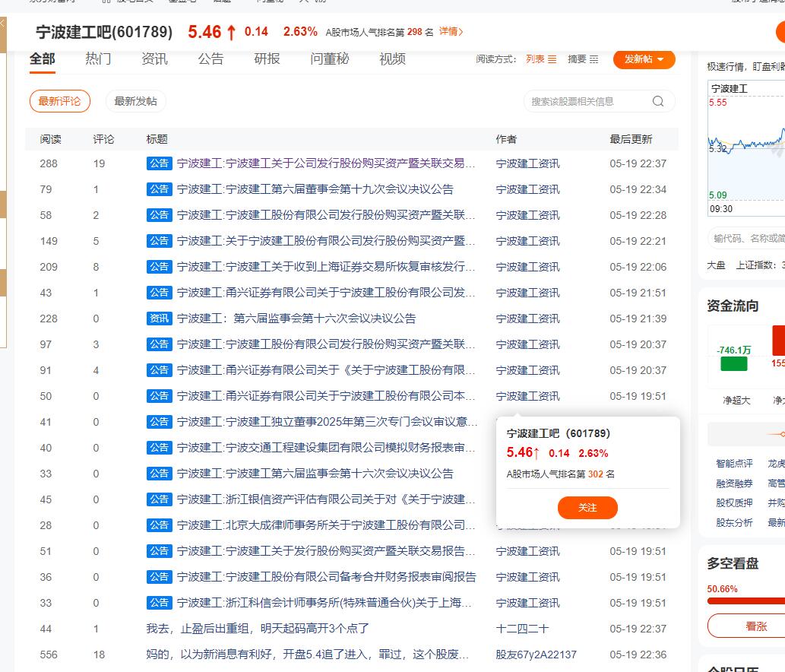The width and height of the screenshot is (785, 672).
Task: Switch reading mode to list view (列表)
Action: 541,59
